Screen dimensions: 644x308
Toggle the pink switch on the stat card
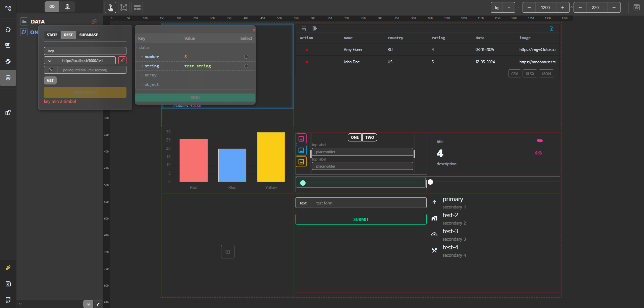[x=539, y=141]
